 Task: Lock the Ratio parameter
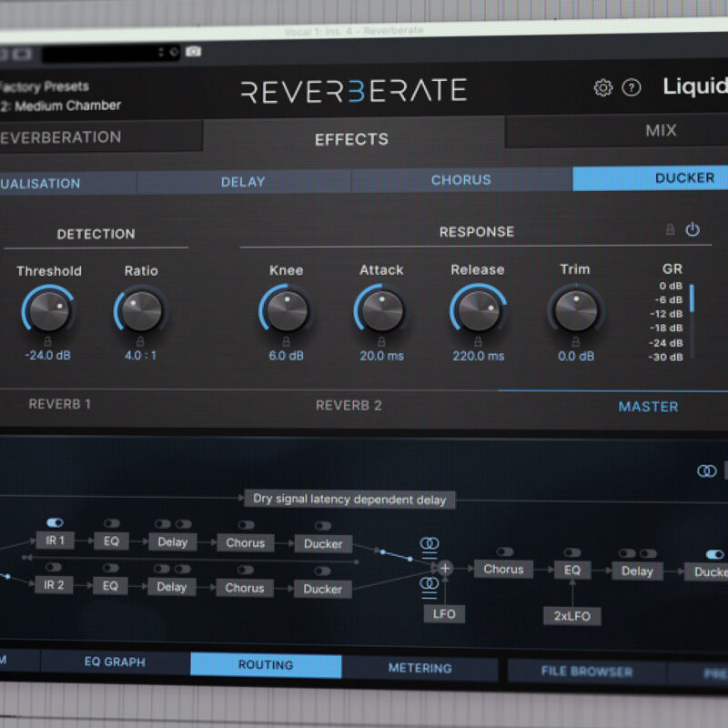pyautogui.click(x=140, y=342)
